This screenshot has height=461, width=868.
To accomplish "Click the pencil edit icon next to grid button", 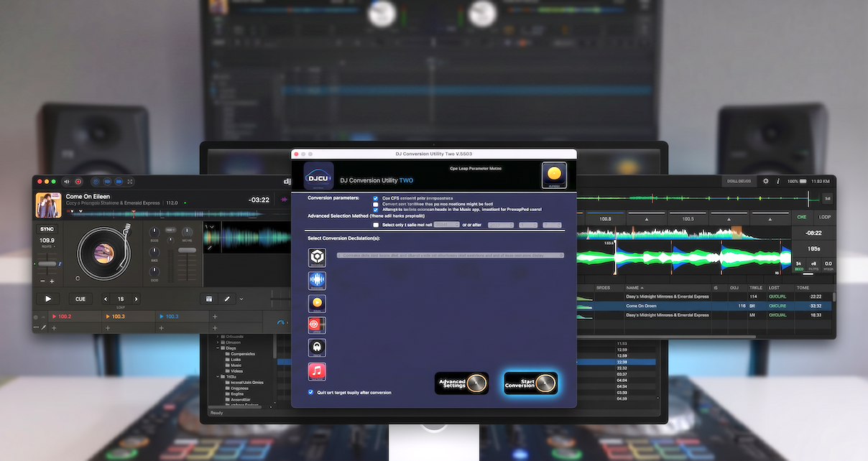I will 227,299.
